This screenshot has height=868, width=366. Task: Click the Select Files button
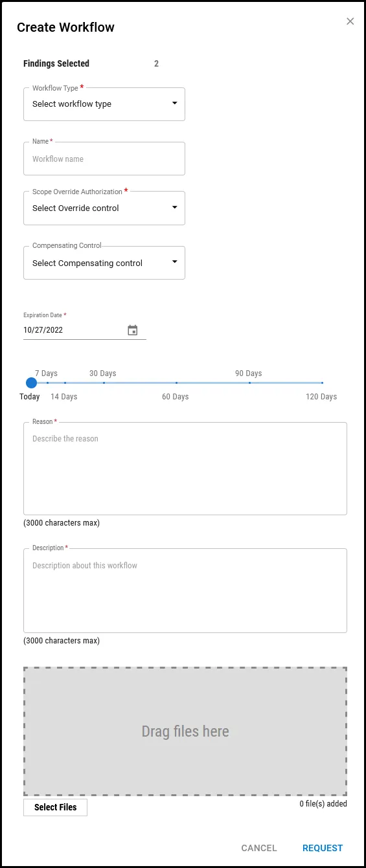pyautogui.click(x=55, y=807)
